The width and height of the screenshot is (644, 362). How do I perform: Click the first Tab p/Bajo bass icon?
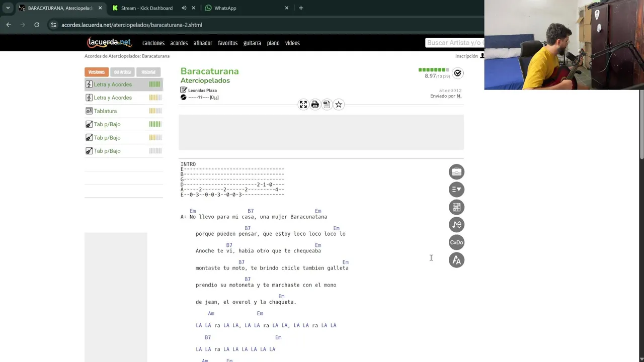(x=89, y=124)
